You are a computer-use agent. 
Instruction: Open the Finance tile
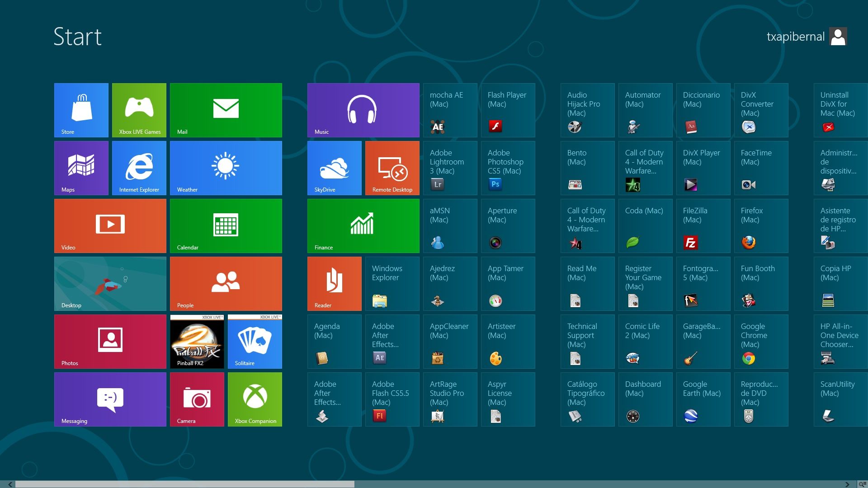tap(363, 225)
